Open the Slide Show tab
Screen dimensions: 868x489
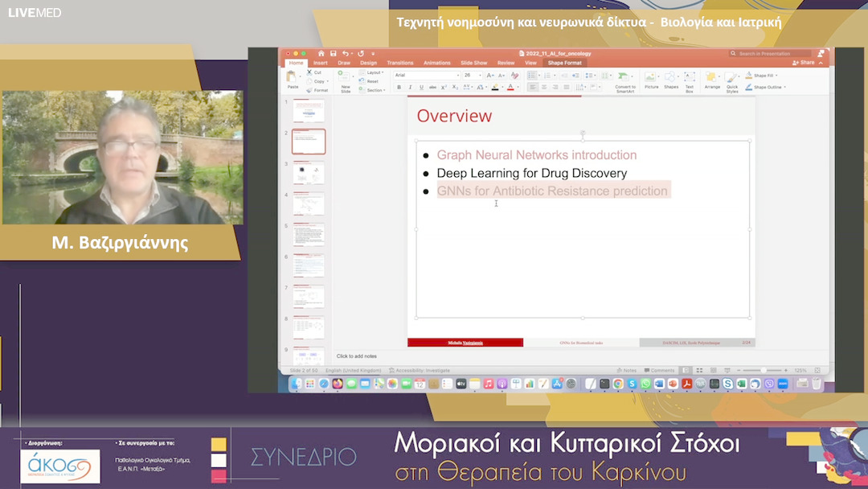coord(473,63)
